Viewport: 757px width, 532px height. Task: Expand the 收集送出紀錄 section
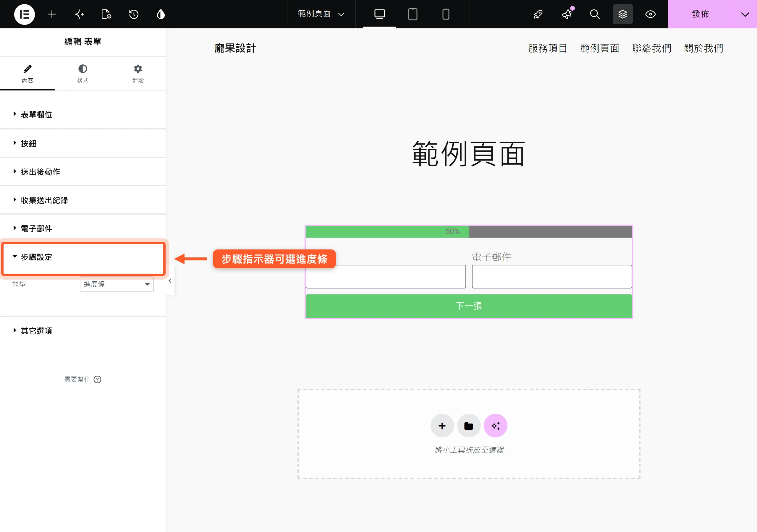coord(83,200)
